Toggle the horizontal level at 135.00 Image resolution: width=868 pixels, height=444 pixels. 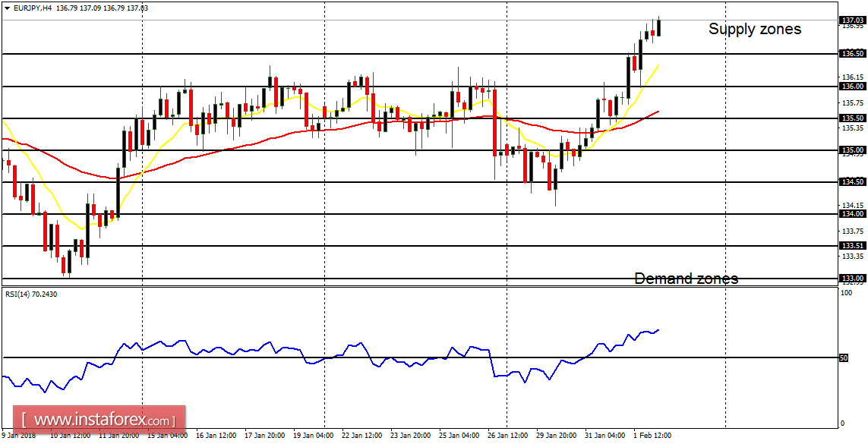coord(380,151)
